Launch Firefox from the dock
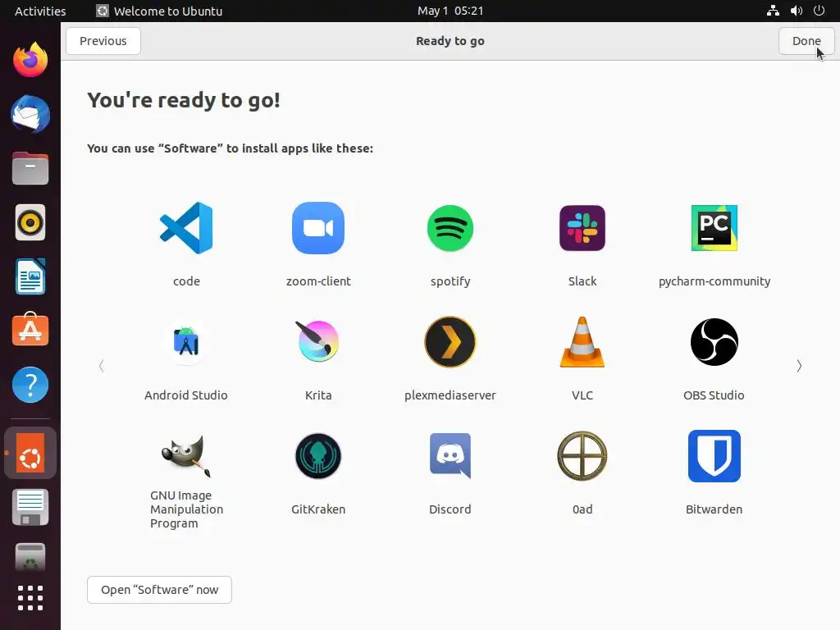This screenshot has width=840, height=630. pos(30,60)
